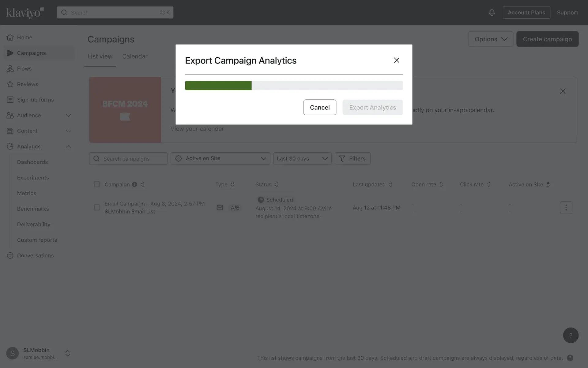The image size is (588, 368).
Task: Click the Campaign column info icon
Action: point(134,184)
